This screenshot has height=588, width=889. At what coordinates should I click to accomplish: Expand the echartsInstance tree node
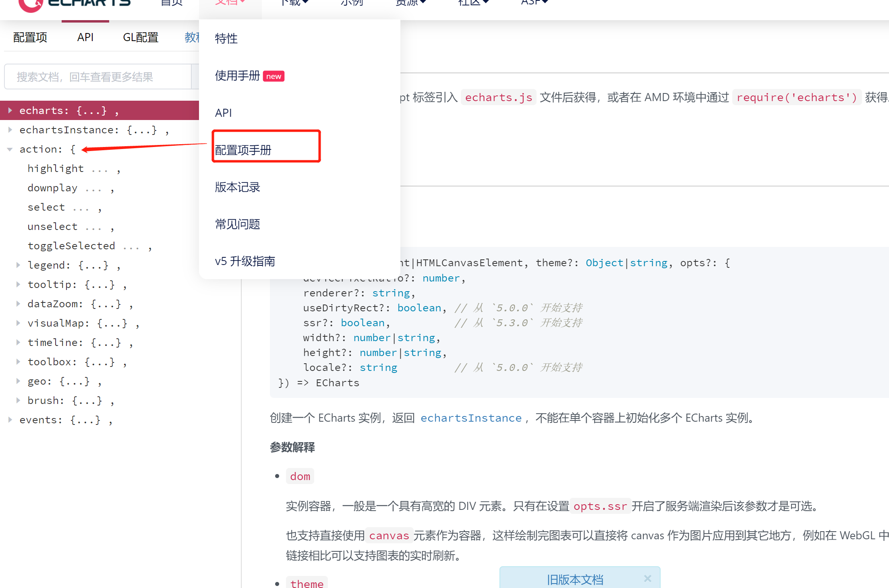10,130
